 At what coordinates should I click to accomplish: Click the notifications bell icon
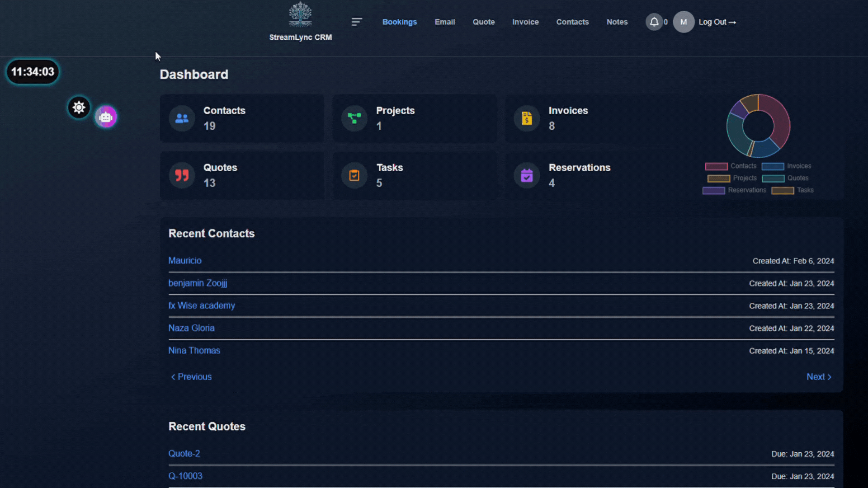pos(654,21)
